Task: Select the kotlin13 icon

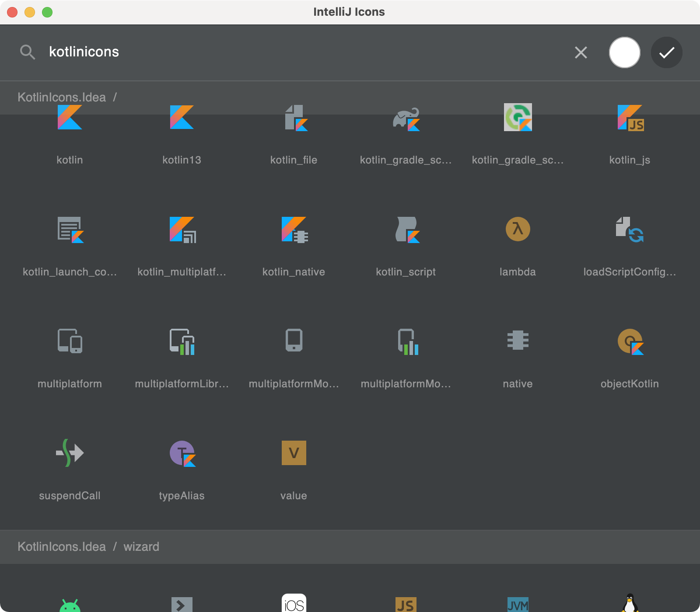Action: point(182,117)
